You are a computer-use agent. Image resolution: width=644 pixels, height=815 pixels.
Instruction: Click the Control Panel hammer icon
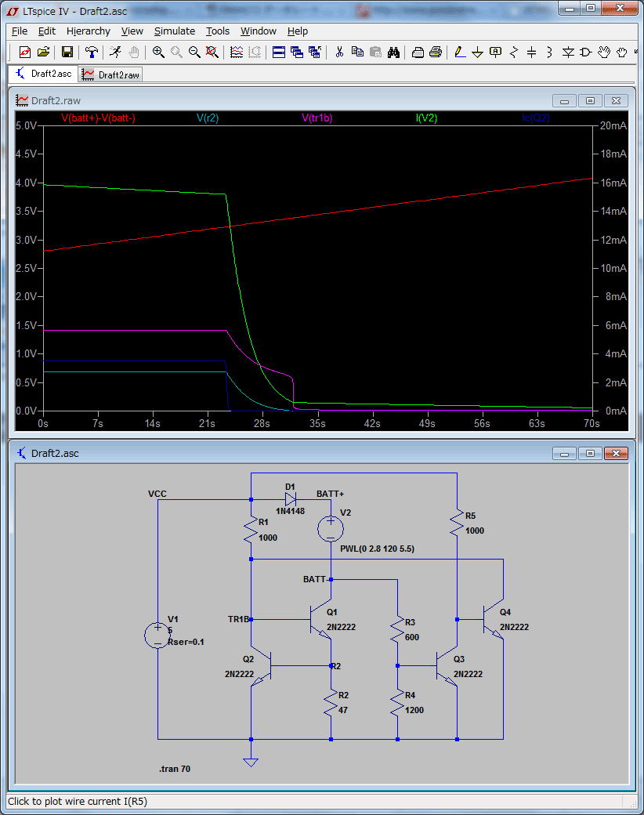point(92,52)
